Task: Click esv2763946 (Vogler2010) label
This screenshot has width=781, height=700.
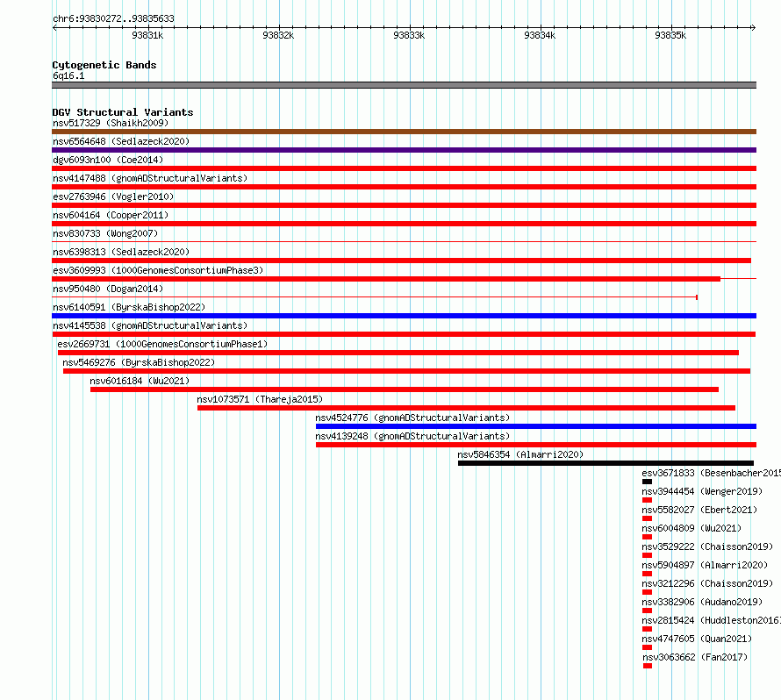Action: (x=113, y=196)
